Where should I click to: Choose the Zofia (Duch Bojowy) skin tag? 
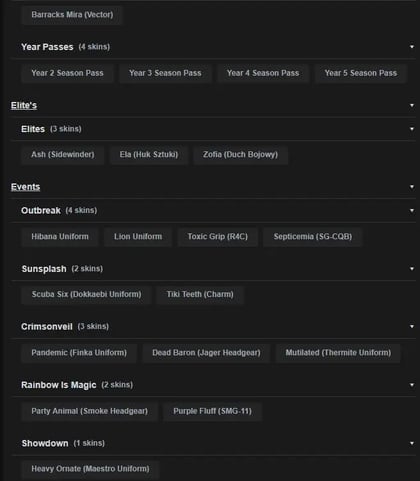pyautogui.click(x=240, y=155)
